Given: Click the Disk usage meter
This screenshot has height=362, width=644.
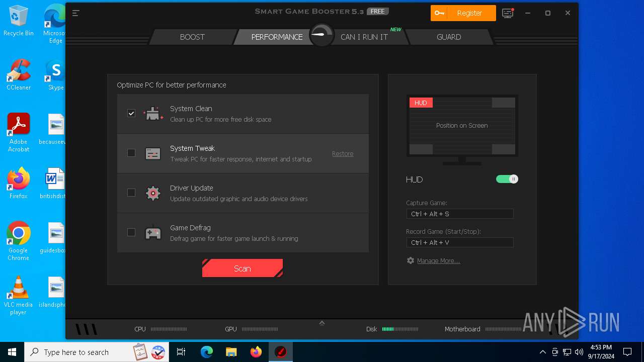Looking at the screenshot, I should click(400, 329).
